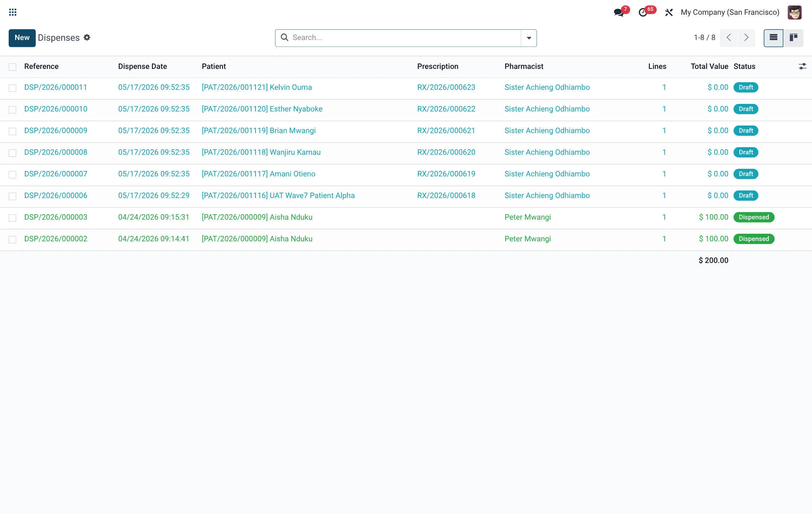
Task: Open optional columns settings icon
Action: [x=802, y=66]
